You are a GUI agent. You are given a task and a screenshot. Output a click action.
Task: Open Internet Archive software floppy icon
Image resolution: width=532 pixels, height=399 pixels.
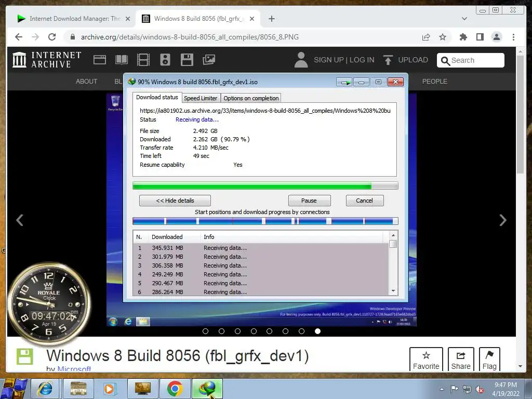[187, 60]
